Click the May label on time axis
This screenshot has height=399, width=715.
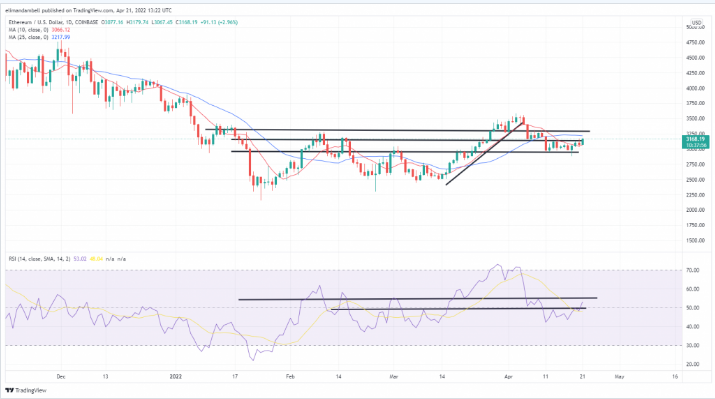click(619, 377)
